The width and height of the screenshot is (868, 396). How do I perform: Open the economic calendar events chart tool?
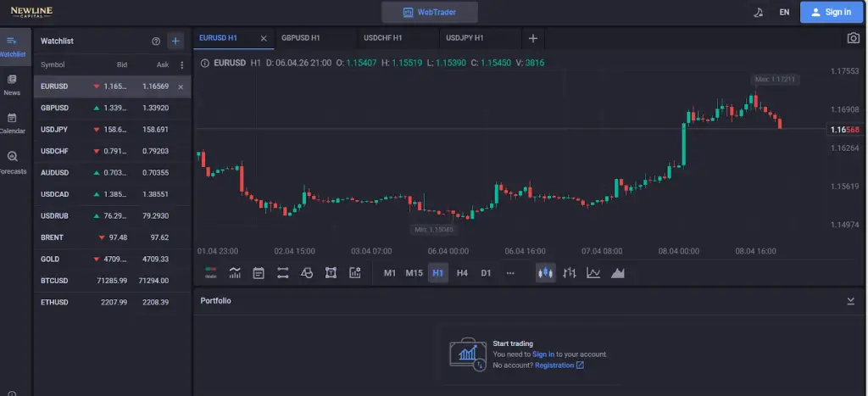click(x=259, y=273)
